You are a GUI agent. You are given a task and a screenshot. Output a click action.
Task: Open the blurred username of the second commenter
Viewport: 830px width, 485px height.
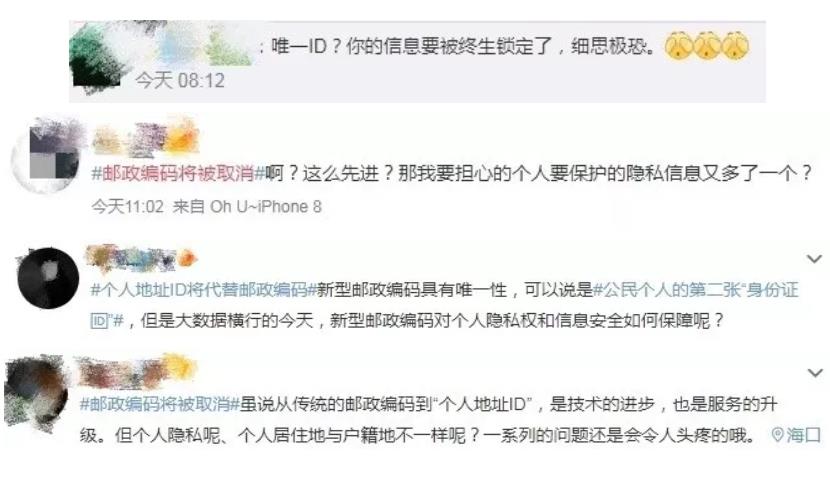pyautogui.click(x=146, y=137)
